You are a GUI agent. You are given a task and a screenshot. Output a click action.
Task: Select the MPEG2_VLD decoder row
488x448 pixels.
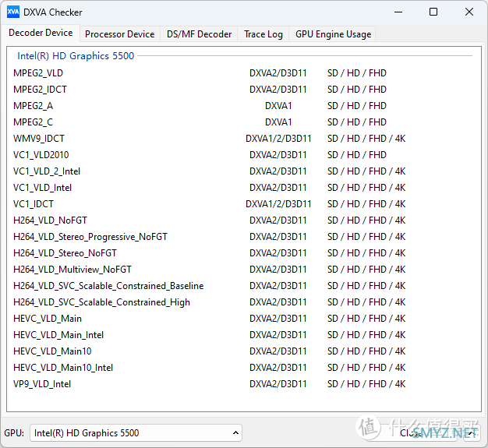pos(244,73)
